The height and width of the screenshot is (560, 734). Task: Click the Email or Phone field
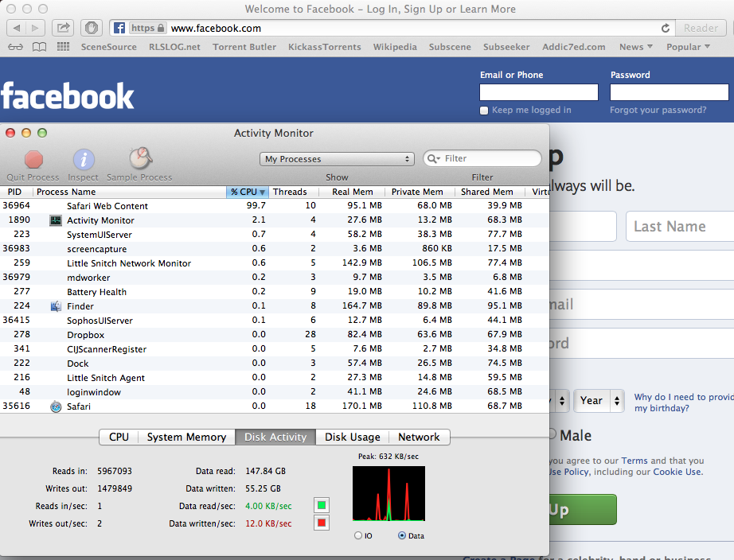pyautogui.click(x=539, y=92)
